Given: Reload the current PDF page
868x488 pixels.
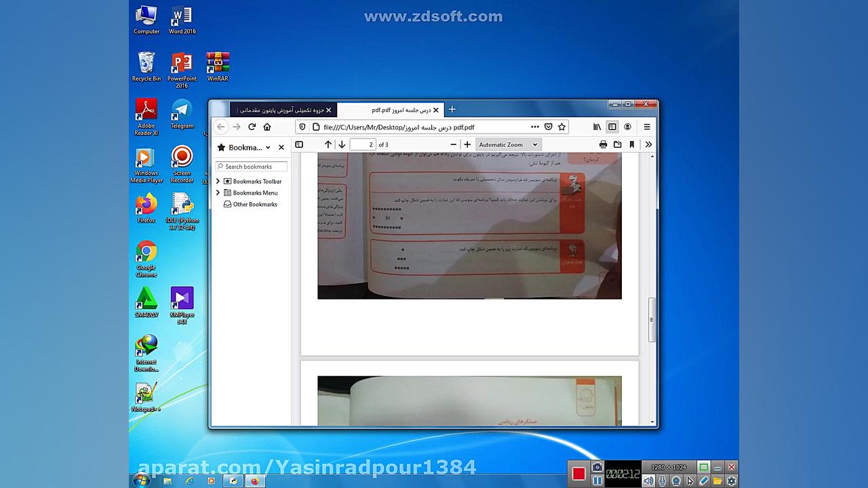Looking at the screenshot, I should coord(252,127).
